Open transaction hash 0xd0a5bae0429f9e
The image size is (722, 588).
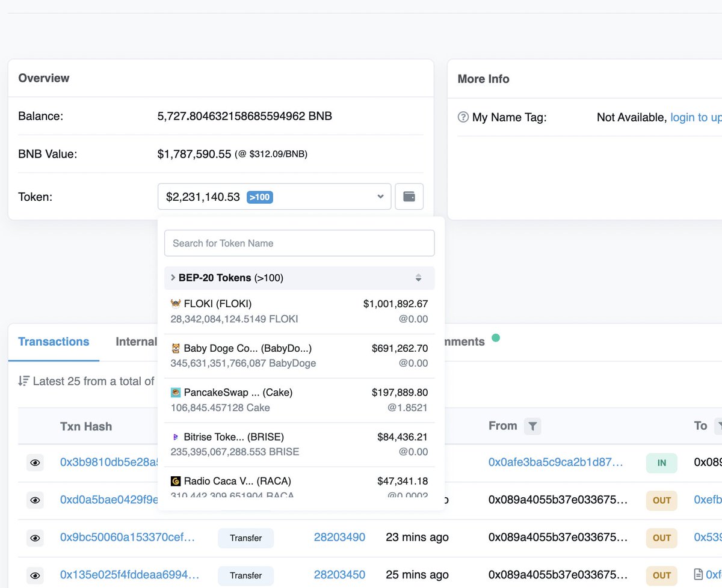[109, 500]
